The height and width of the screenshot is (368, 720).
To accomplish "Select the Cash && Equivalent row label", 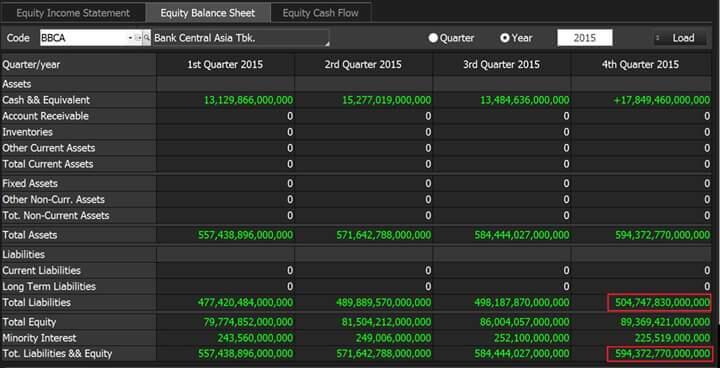I will (x=46, y=100).
